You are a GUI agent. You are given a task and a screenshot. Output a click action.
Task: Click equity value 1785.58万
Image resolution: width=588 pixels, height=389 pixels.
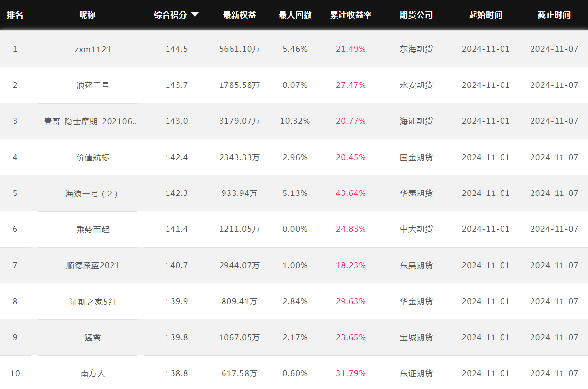pyautogui.click(x=239, y=85)
